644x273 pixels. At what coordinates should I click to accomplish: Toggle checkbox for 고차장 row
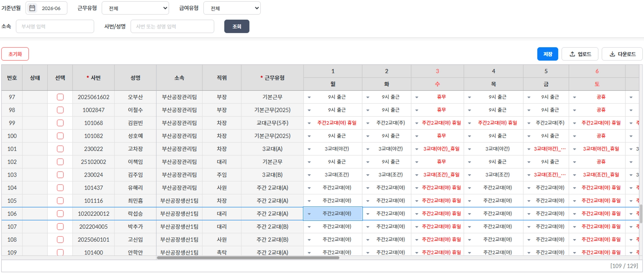tap(60, 149)
